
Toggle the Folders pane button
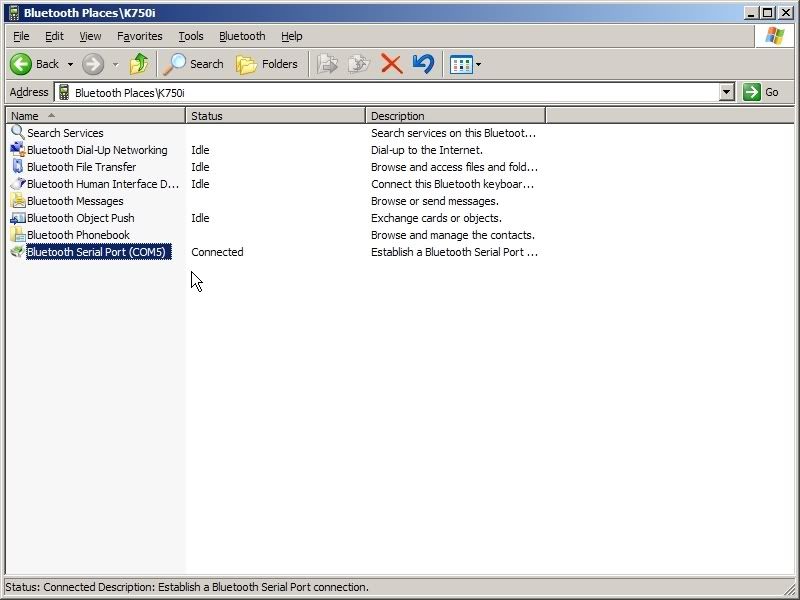267,64
